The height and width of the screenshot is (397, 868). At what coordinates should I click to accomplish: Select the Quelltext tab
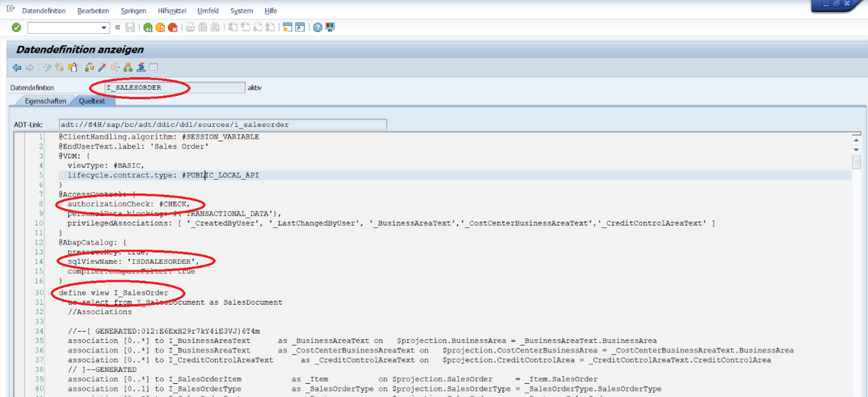92,101
